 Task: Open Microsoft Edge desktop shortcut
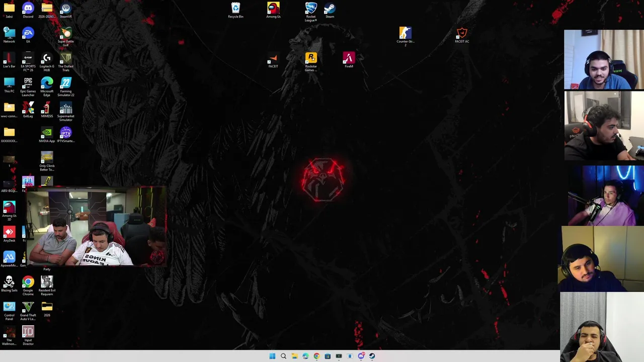point(47,86)
